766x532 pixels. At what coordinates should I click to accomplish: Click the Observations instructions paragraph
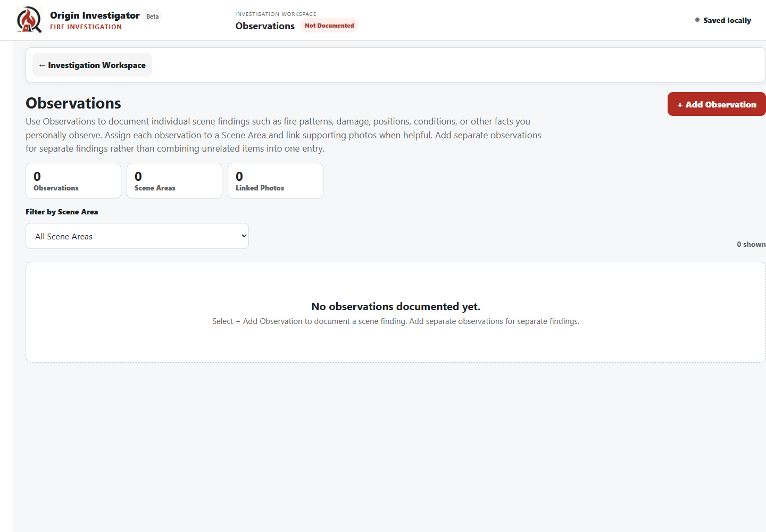[x=284, y=135]
